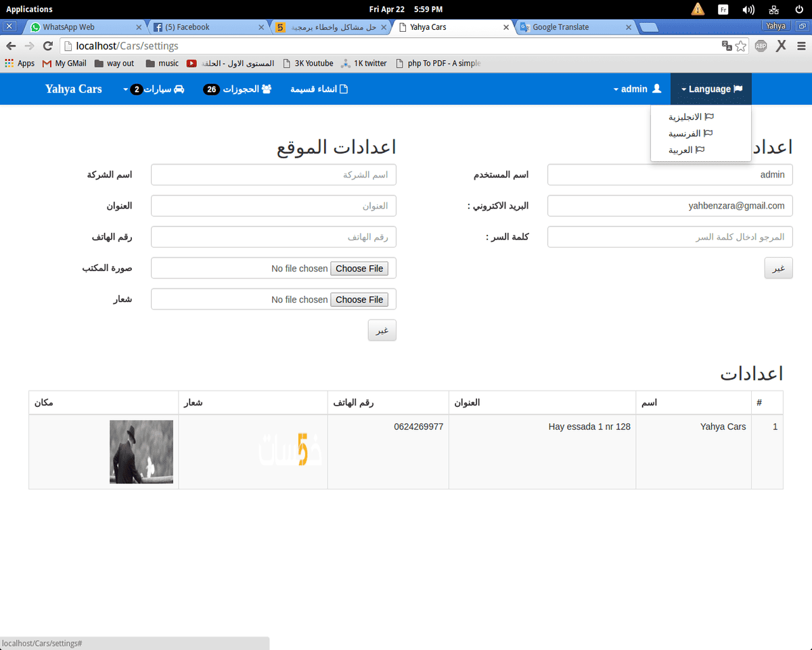
Task: Bookmark page with the star icon
Action: (x=741, y=46)
